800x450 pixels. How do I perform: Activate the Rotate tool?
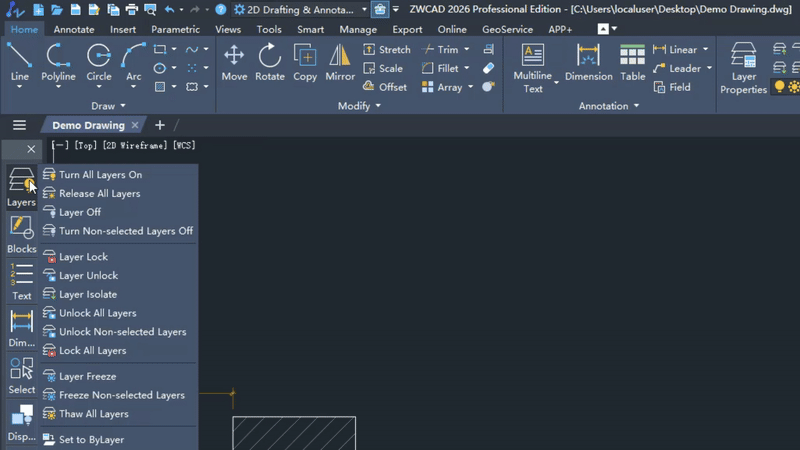pos(269,62)
